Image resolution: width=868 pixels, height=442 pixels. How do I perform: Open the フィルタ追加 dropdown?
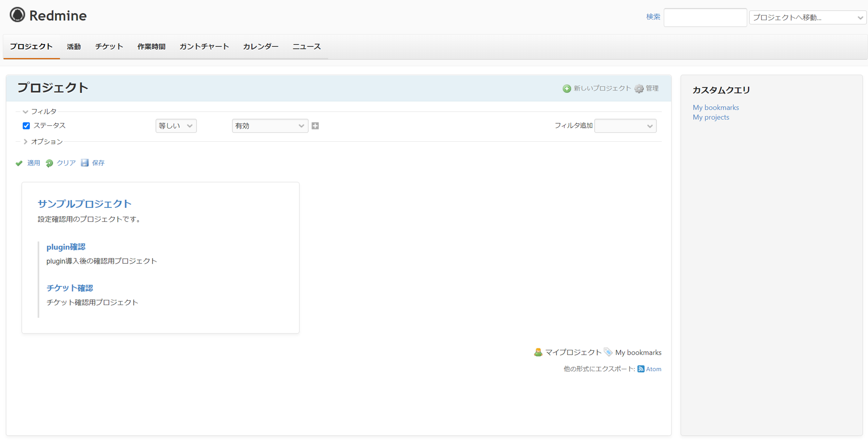click(x=625, y=126)
